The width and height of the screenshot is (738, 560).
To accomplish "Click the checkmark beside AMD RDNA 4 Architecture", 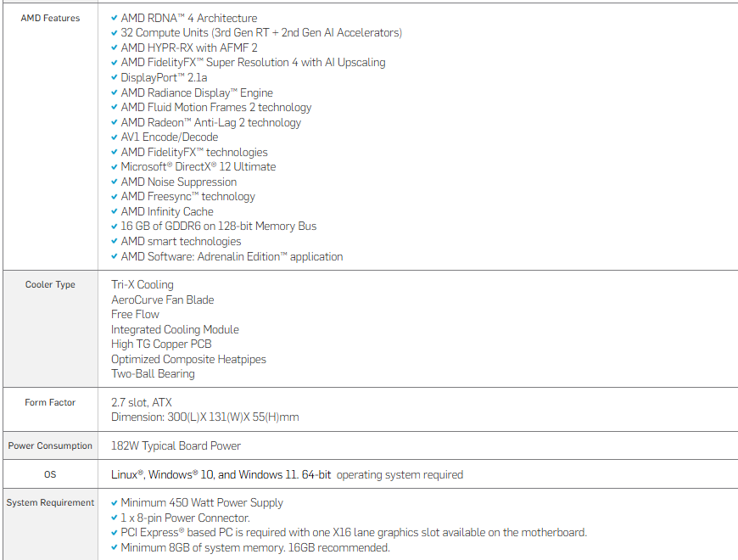I will click(115, 18).
